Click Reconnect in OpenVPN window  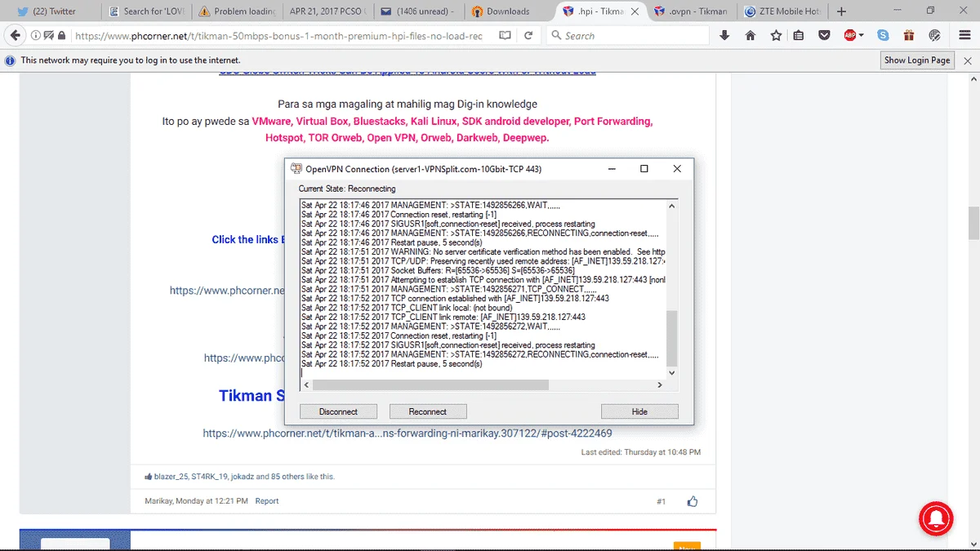[x=428, y=411]
